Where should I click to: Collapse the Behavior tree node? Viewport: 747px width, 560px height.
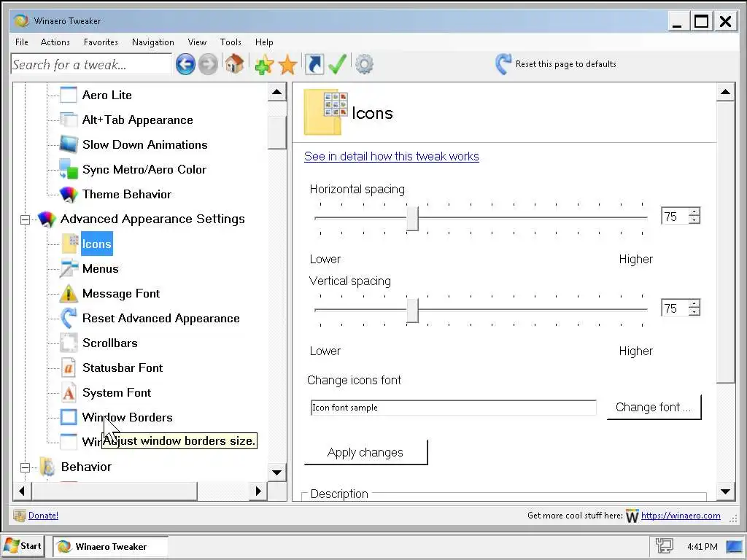[x=26, y=467]
